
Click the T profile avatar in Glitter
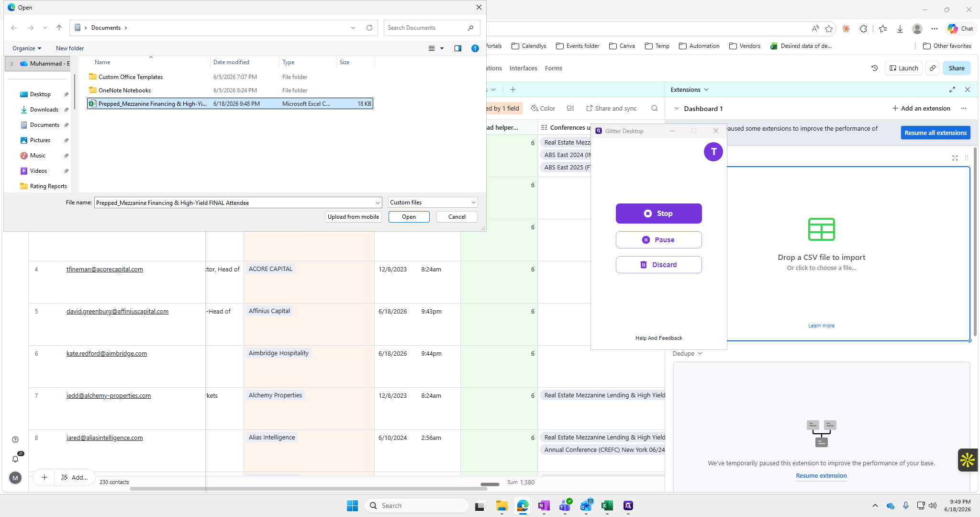713,152
